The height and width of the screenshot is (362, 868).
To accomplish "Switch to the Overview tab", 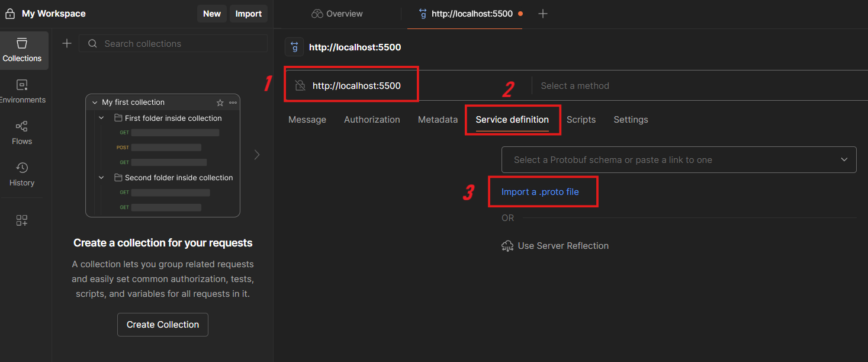I will [x=337, y=14].
